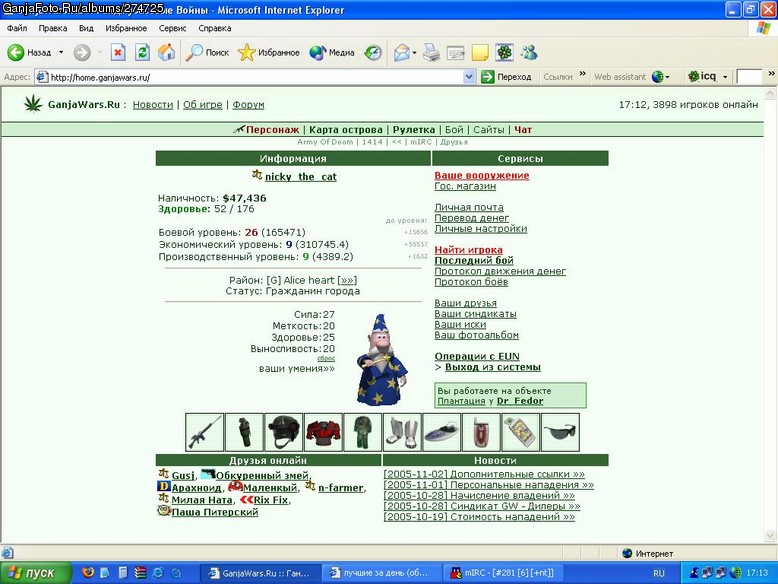Open the Избранное menu in menu bar
This screenshot has height=584, width=778.
(x=126, y=28)
